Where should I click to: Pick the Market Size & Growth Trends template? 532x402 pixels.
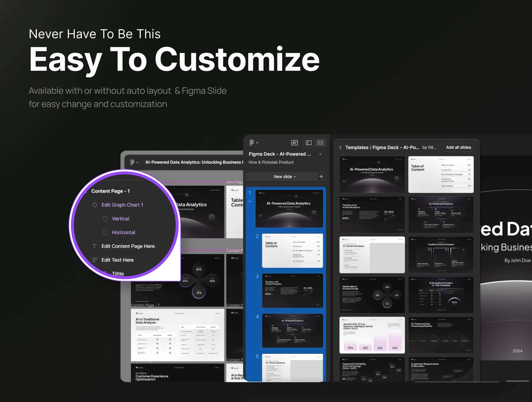tap(372, 295)
